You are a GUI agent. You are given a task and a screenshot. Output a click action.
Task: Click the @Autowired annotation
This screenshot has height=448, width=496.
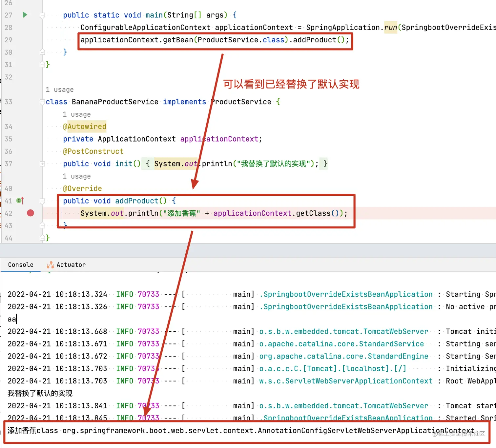click(85, 127)
